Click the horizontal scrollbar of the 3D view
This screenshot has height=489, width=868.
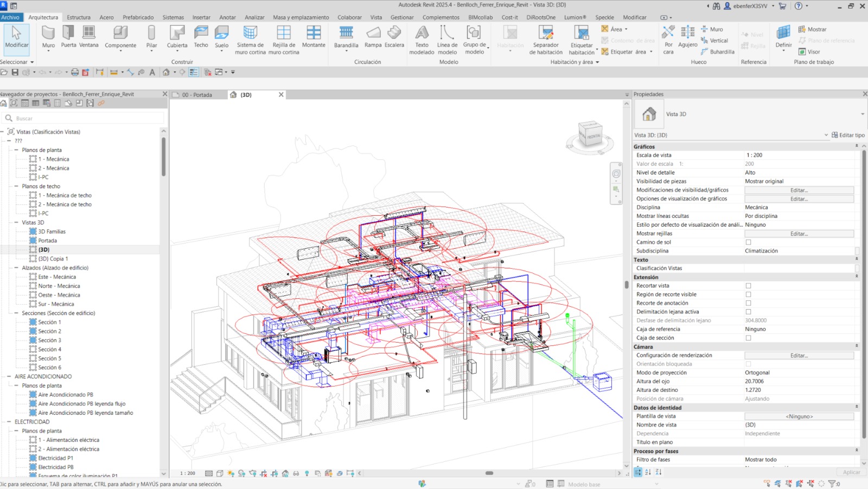pyautogui.click(x=489, y=473)
